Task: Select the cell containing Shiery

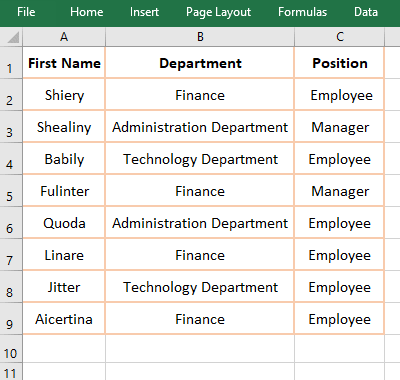Action: click(64, 95)
